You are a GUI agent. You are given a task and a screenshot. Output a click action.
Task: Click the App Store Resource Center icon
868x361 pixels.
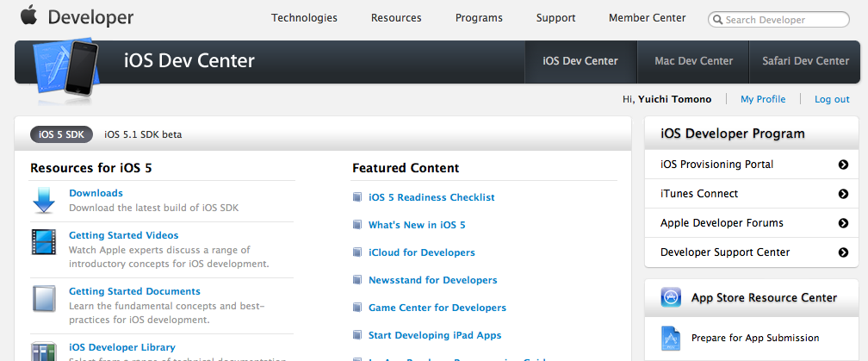tap(672, 297)
